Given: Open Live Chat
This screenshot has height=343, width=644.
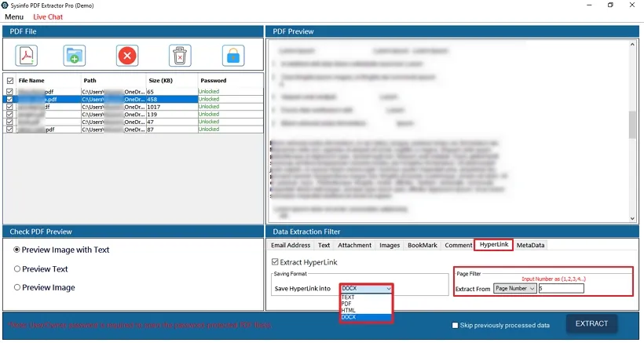Looking at the screenshot, I should coord(48,16).
